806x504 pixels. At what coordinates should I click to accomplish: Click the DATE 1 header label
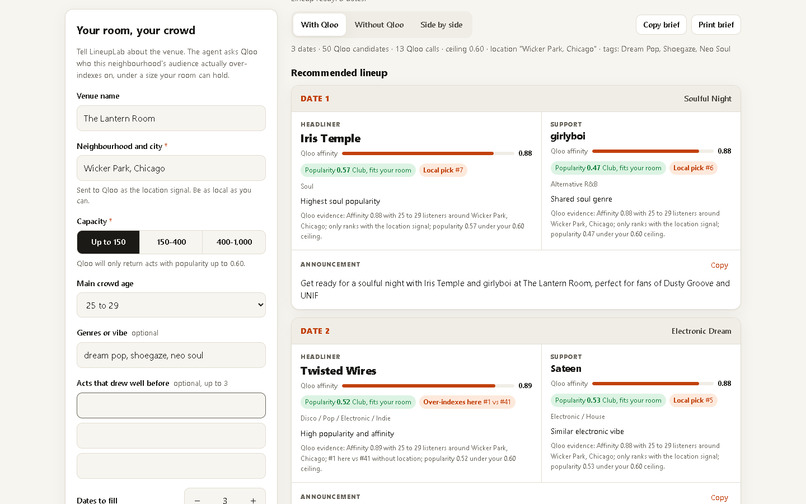(x=315, y=99)
